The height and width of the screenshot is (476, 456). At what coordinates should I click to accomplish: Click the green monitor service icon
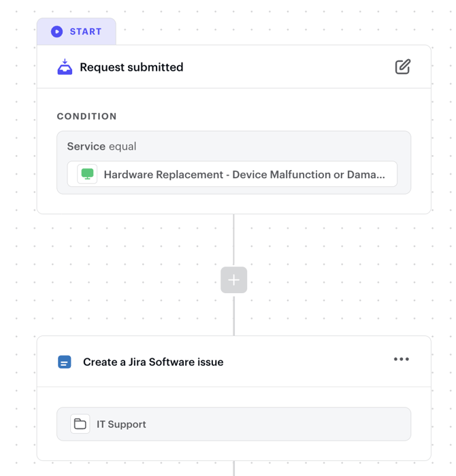tap(87, 174)
